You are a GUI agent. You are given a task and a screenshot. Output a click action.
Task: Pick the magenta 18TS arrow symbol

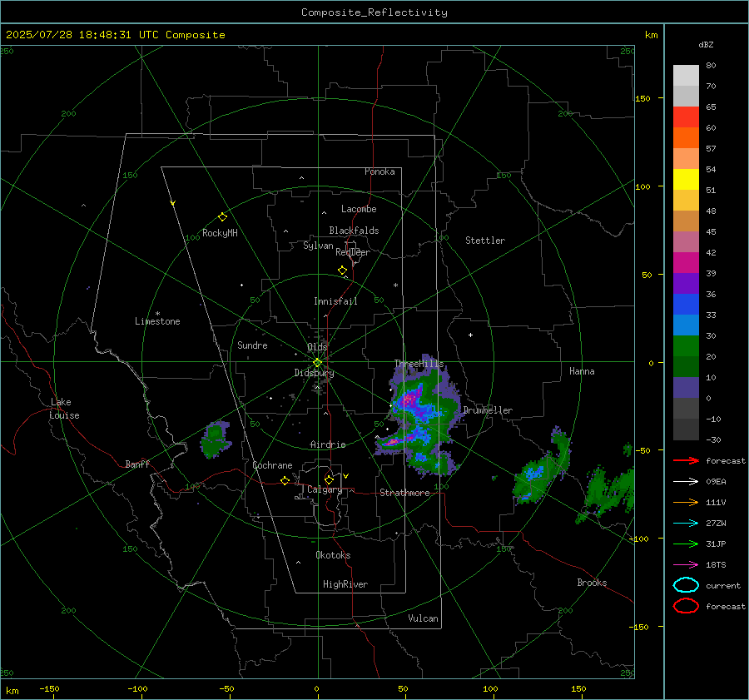(x=686, y=564)
